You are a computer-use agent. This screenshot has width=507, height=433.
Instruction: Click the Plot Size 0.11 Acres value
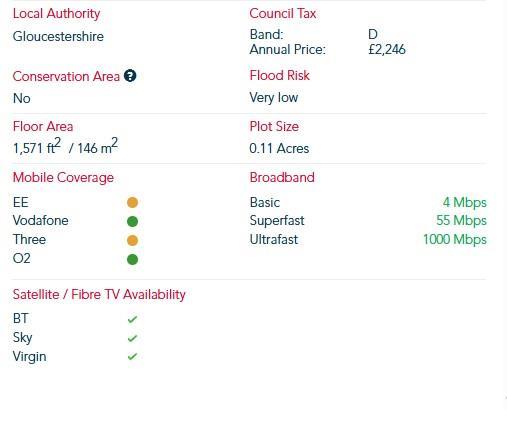tap(279, 148)
